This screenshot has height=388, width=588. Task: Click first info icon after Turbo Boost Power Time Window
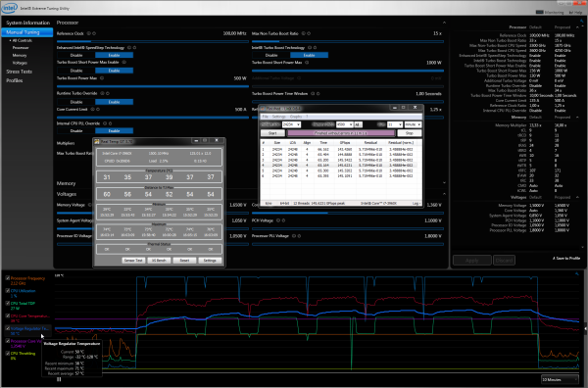313,93
